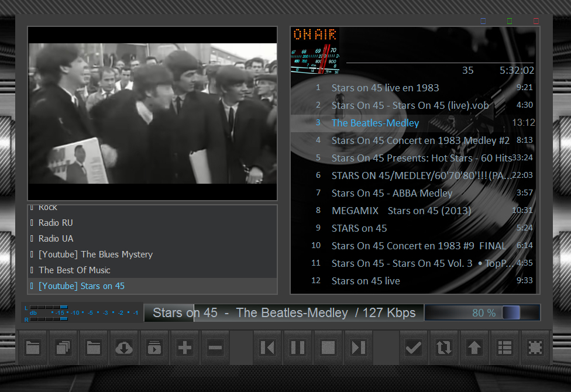Select the Radio UA playlist
The height and width of the screenshot is (392, 571).
click(x=56, y=239)
